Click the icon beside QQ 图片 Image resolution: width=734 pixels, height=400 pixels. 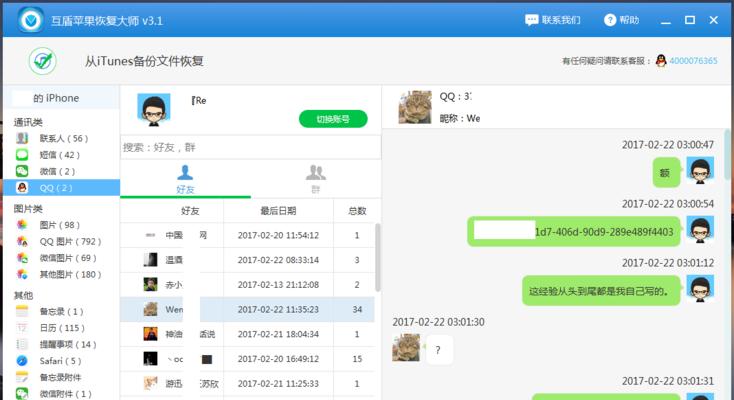22,242
